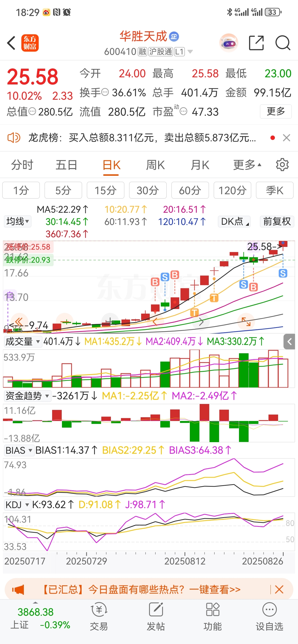Tap the 市盈 info bubble icon
Screen dimensions: 298x644
coord(184,111)
